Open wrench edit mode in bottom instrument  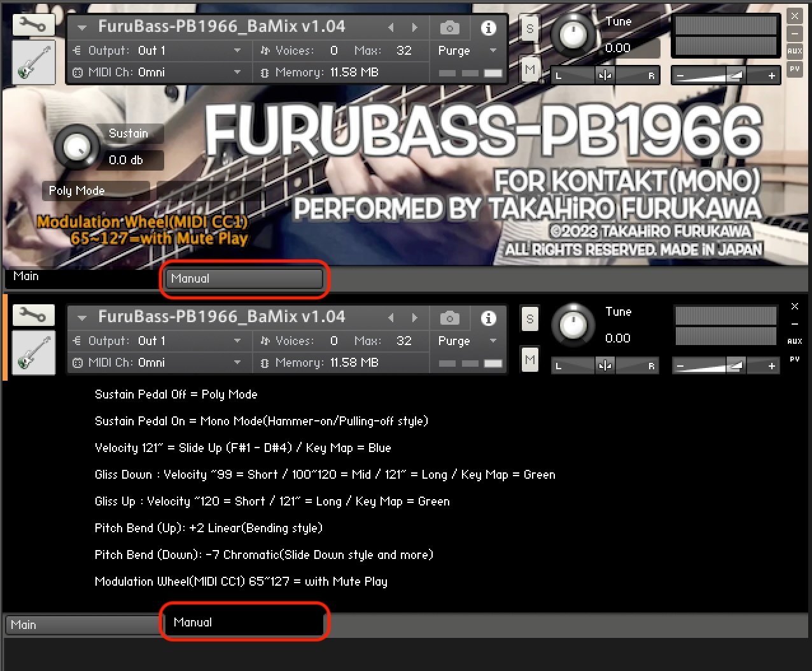pyautogui.click(x=33, y=314)
